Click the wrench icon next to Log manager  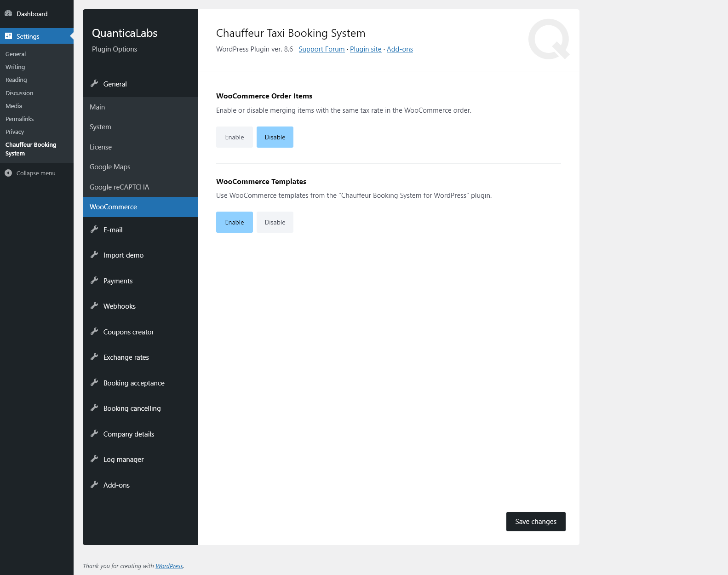(x=94, y=459)
